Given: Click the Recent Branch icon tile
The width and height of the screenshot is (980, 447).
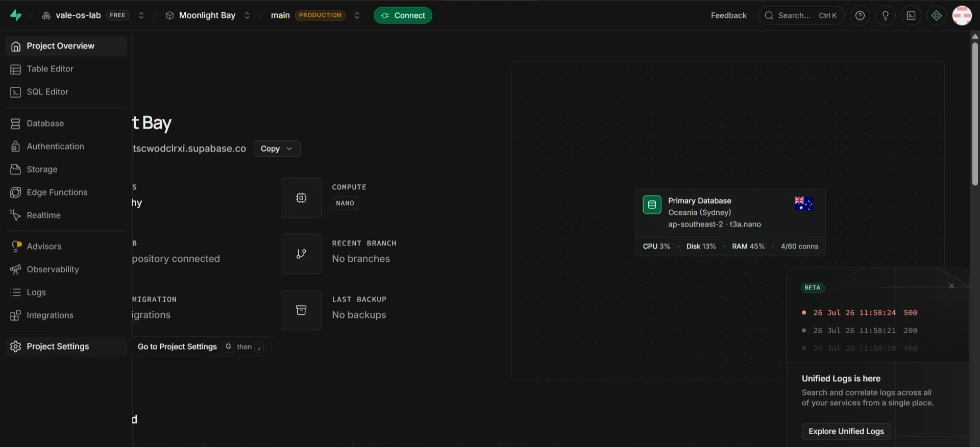Looking at the screenshot, I should [x=301, y=254].
